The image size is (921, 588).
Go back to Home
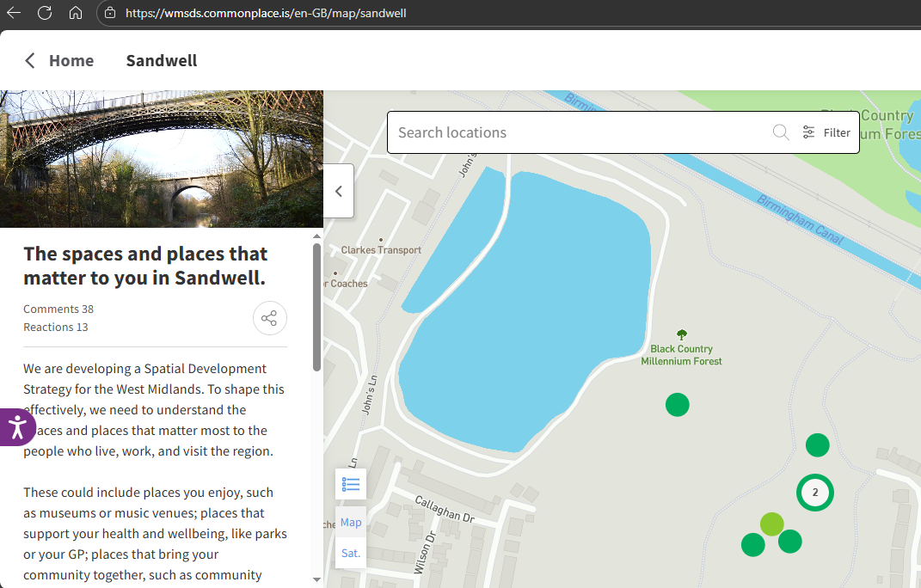tap(59, 60)
